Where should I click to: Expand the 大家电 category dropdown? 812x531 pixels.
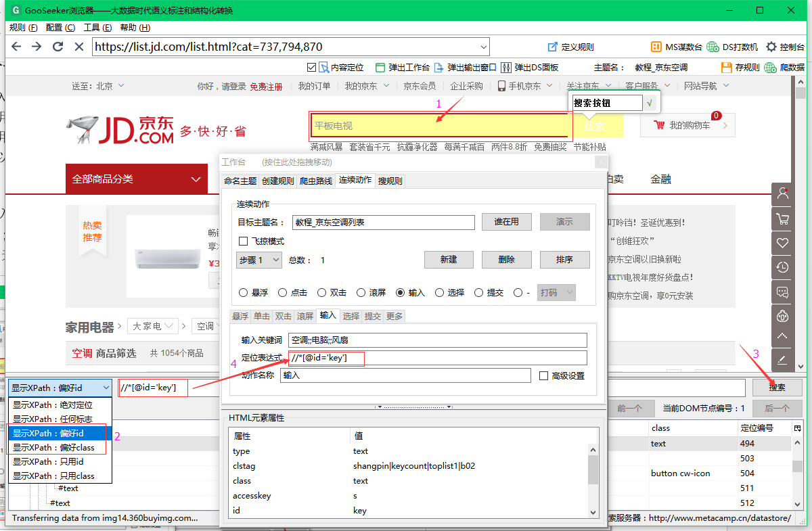[x=152, y=326]
